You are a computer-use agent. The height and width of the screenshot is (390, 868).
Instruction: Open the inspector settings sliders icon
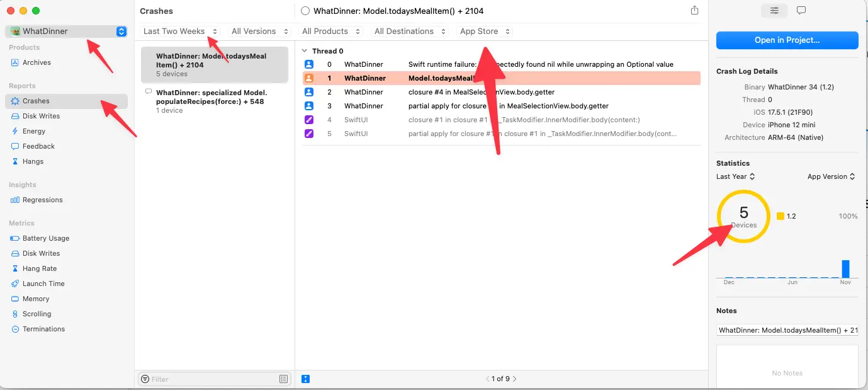[774, 11]
